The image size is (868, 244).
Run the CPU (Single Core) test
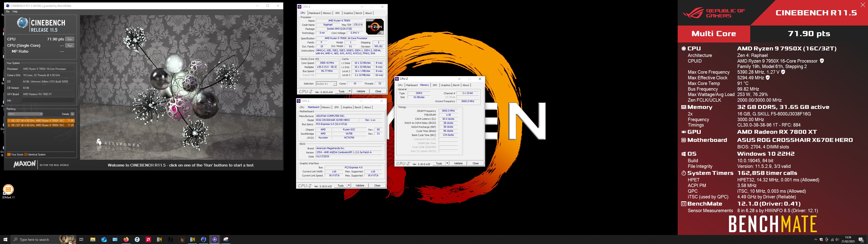coord(69,45)
